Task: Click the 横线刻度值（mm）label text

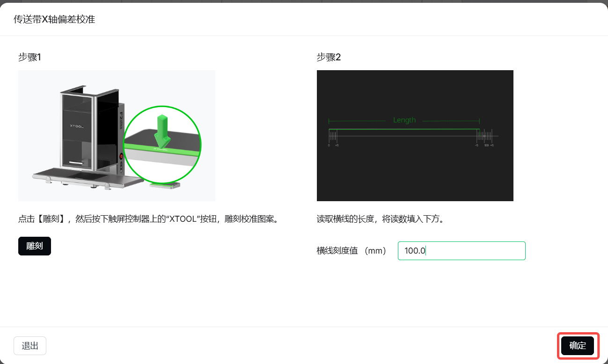Action: (x=352, y=251)
